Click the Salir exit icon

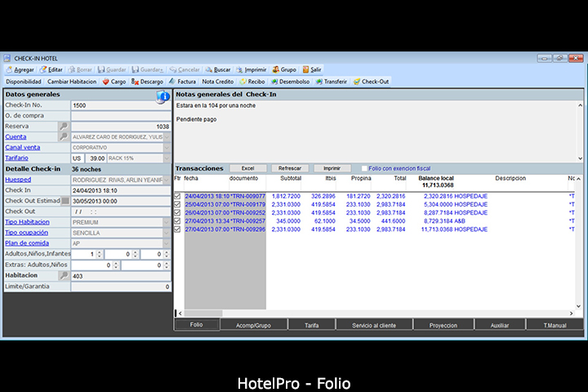305,69
